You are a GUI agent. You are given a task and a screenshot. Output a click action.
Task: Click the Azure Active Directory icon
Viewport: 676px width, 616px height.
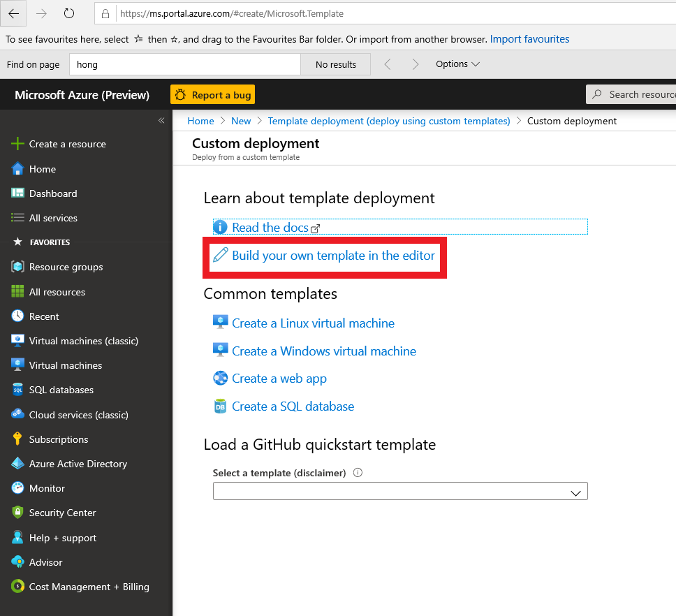(17, 464)
